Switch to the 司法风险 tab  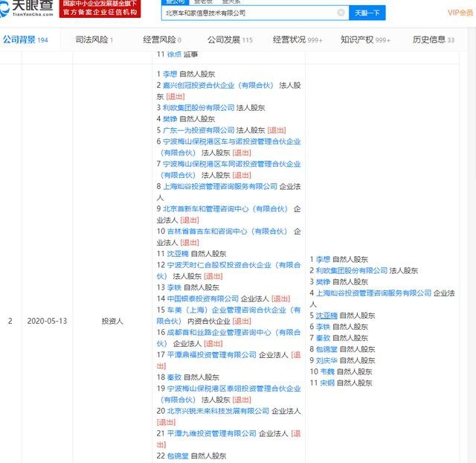(x=94, y=39)
